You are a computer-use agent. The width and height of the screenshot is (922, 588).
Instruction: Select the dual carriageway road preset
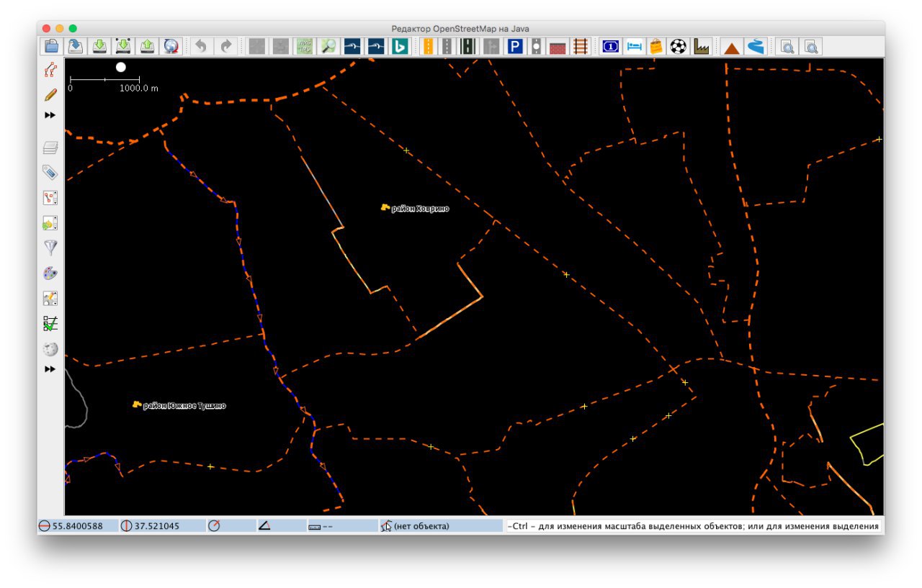(x=468, y=47)
